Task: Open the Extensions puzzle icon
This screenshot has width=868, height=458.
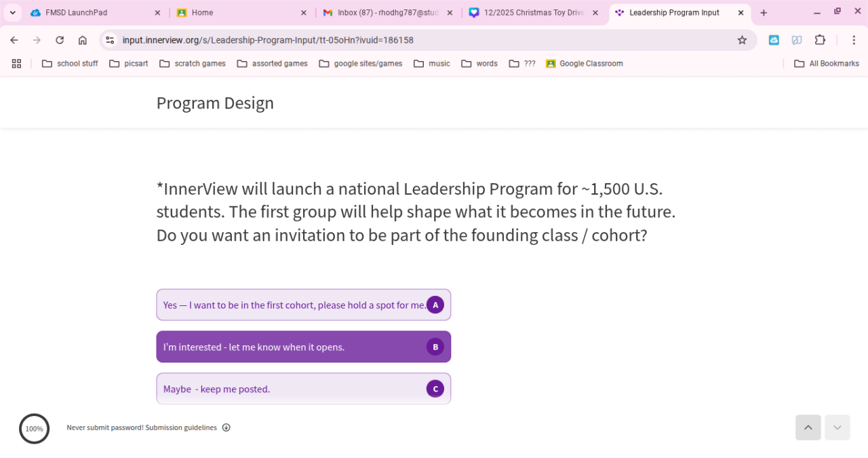Action: pyautogui.click(x=820, y=40)
